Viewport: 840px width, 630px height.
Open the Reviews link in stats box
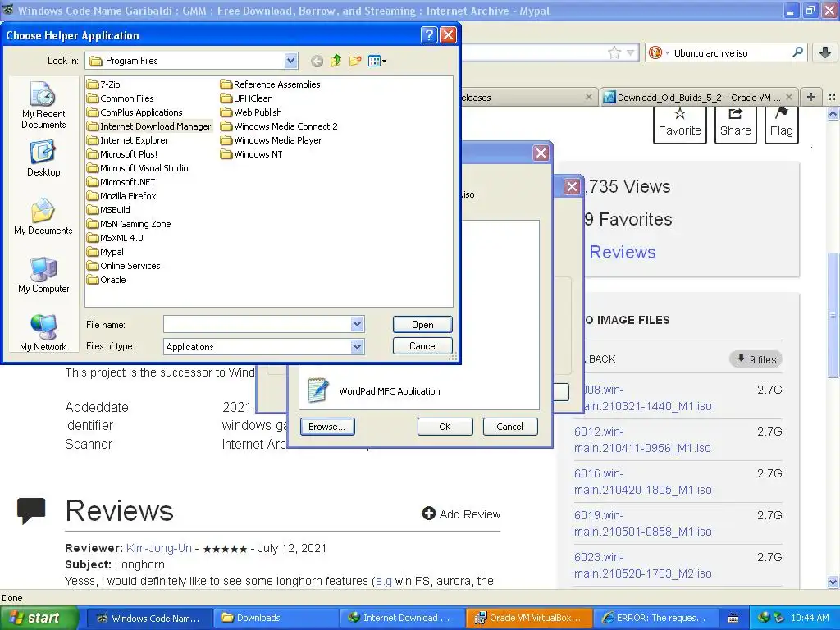622,253
